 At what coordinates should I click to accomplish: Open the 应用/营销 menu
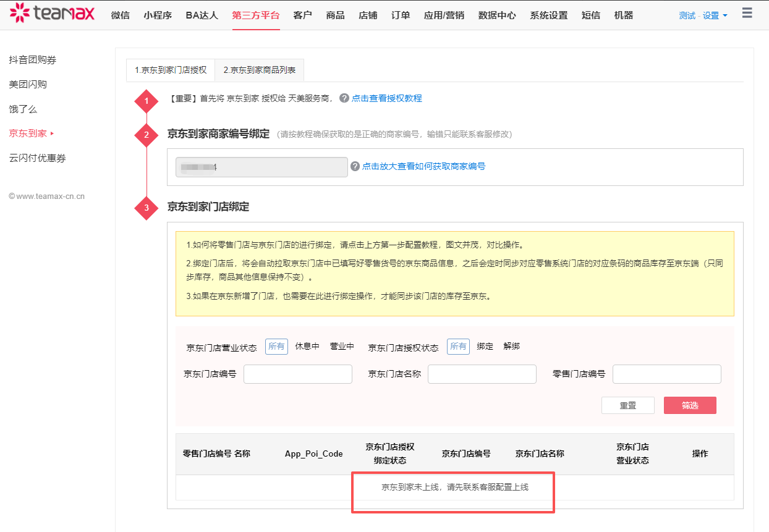coord(444,15)
